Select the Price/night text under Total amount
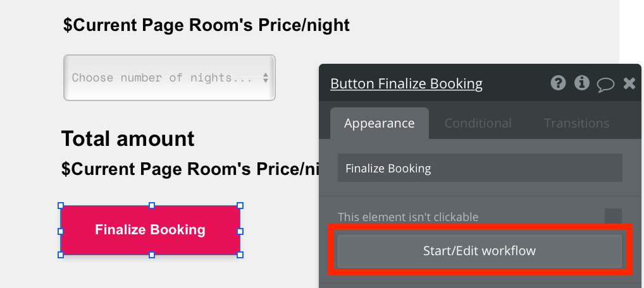Screen dimensions: 644x288 tap(190, 169)
